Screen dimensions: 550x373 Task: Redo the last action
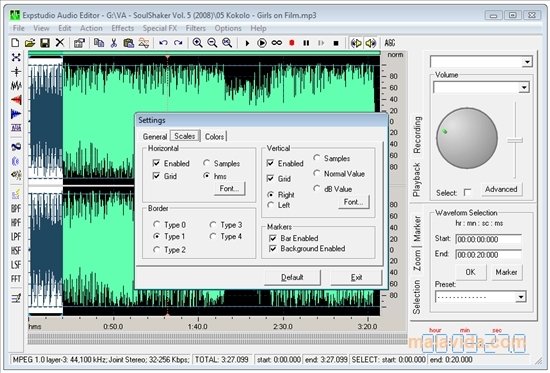pyautogui.click(x=178, y=43)
